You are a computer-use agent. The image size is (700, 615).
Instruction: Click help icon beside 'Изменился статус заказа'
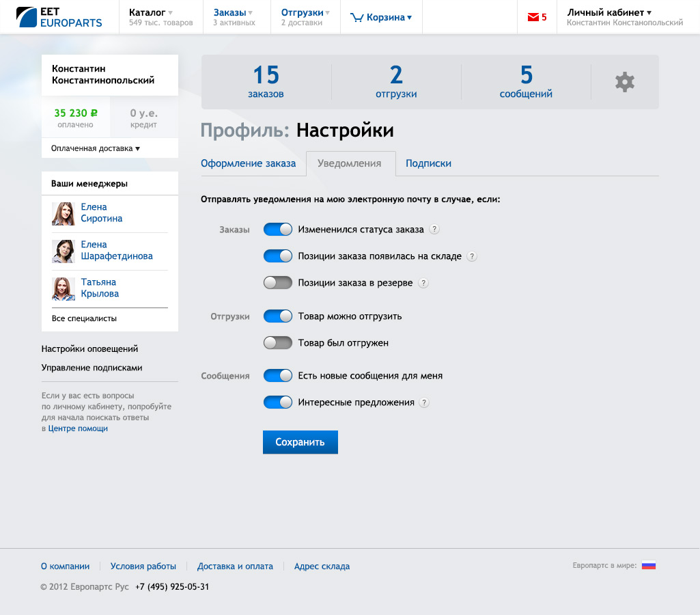(x=434, y=230)
